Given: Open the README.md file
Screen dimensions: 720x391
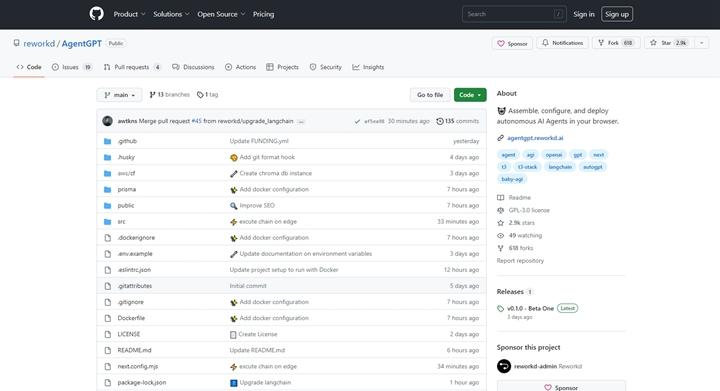Looking at the screenshot, I should click(134, 350).
